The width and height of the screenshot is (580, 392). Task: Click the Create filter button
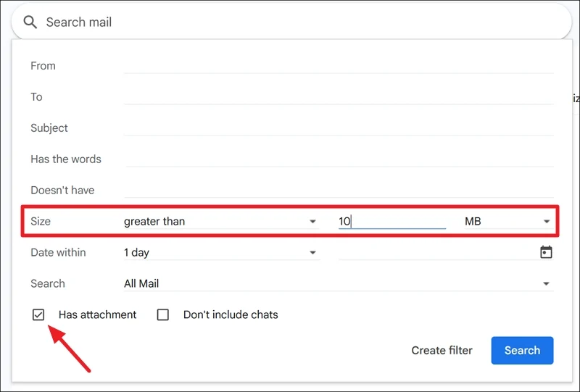(x=442, y=351)
